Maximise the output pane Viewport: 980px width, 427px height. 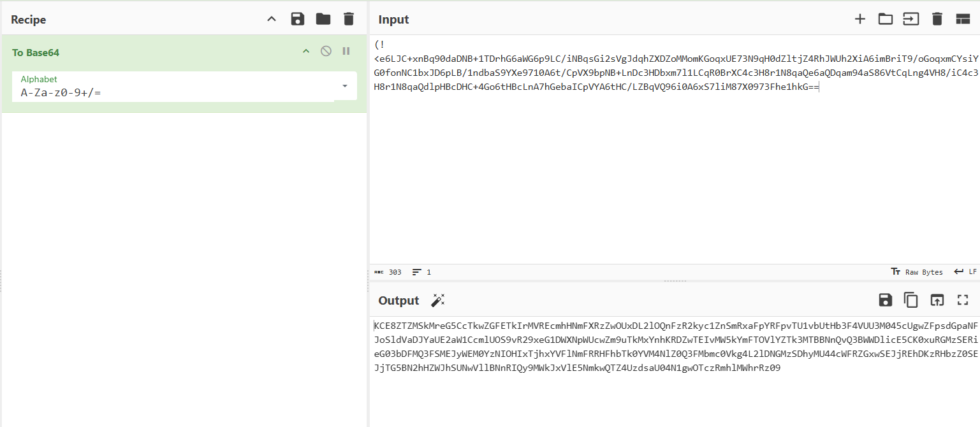(x=963, y=300)
